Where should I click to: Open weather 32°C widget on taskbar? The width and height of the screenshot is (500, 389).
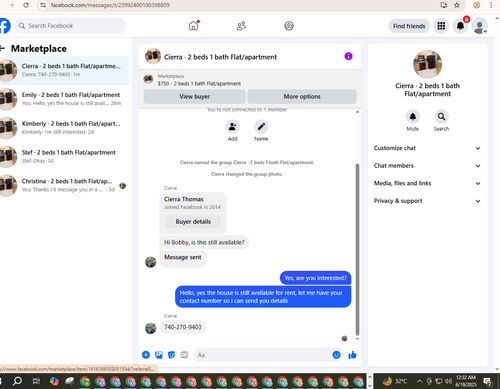(x=395, y=381)
